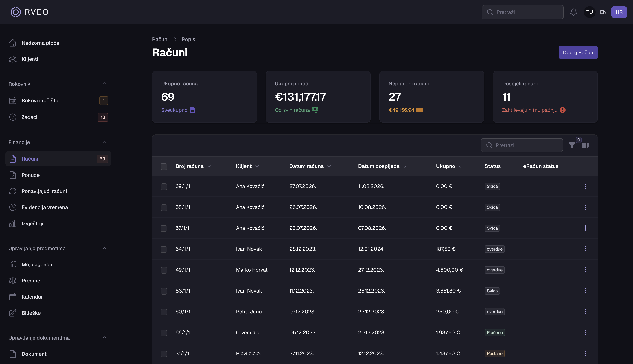Check the box for invoice 68/1/1
Viewport: 633px width, 364px height.
tap(164, 207)
